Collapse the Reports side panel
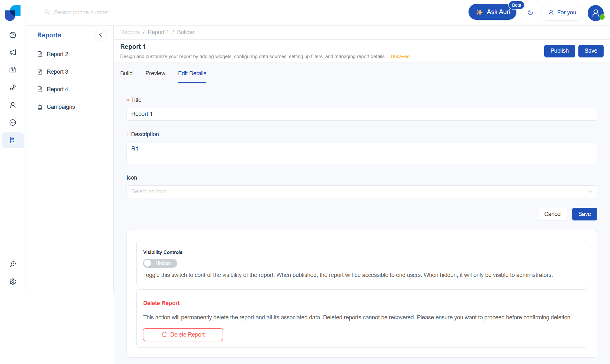 [x=101, y=35]
